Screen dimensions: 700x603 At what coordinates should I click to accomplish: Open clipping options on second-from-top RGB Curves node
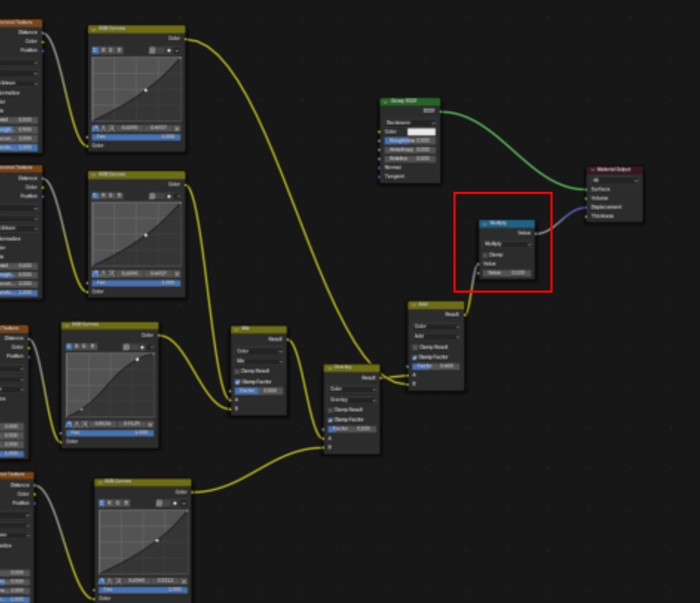[x=169, y=196]
